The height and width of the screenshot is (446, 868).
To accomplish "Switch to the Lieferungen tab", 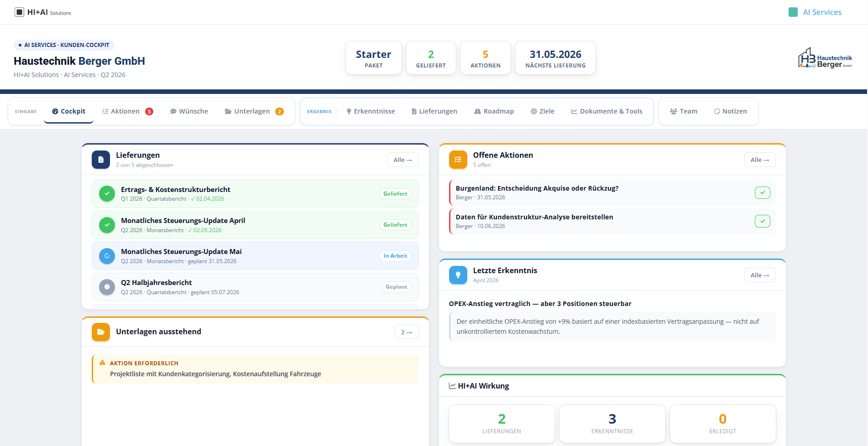I will coord(434,111).
